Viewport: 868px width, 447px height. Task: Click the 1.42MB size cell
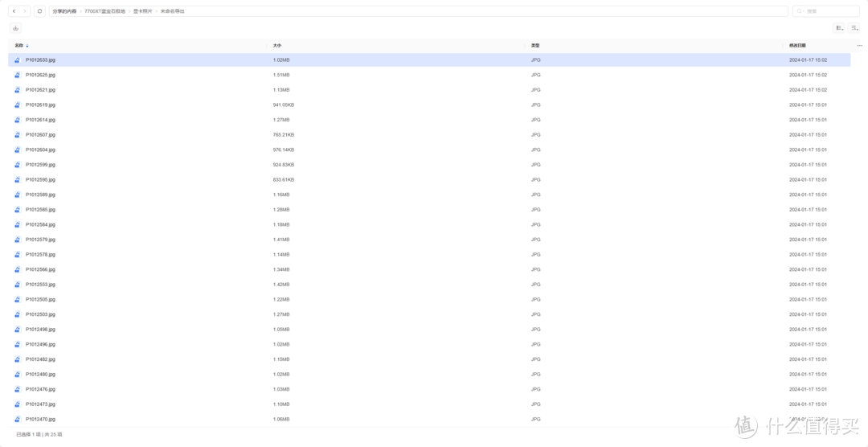281,284
